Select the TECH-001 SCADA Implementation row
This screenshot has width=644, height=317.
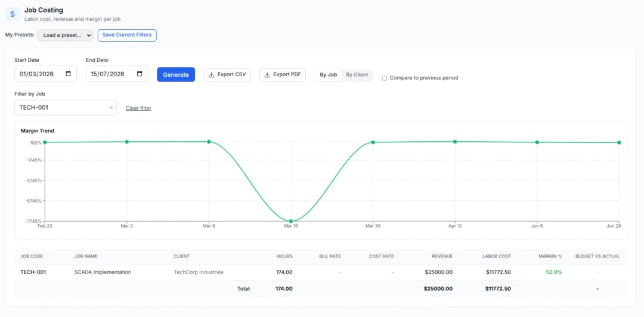click(321, 272)
